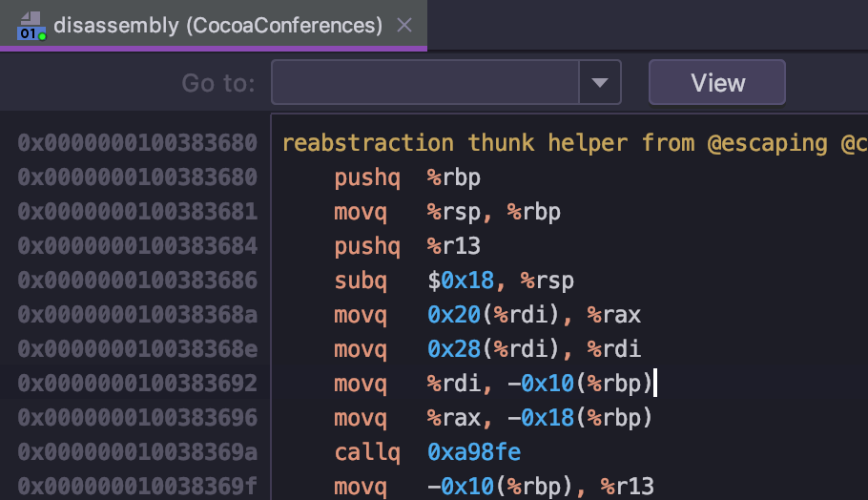Select the movq 0x28(%rdi), %rdi instruction

(487, 349)
